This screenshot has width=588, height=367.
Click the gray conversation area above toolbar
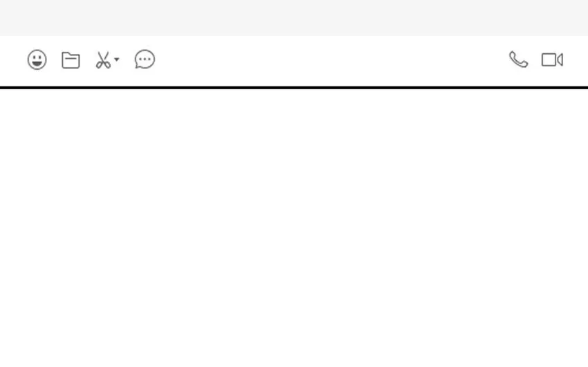(294, 17)
